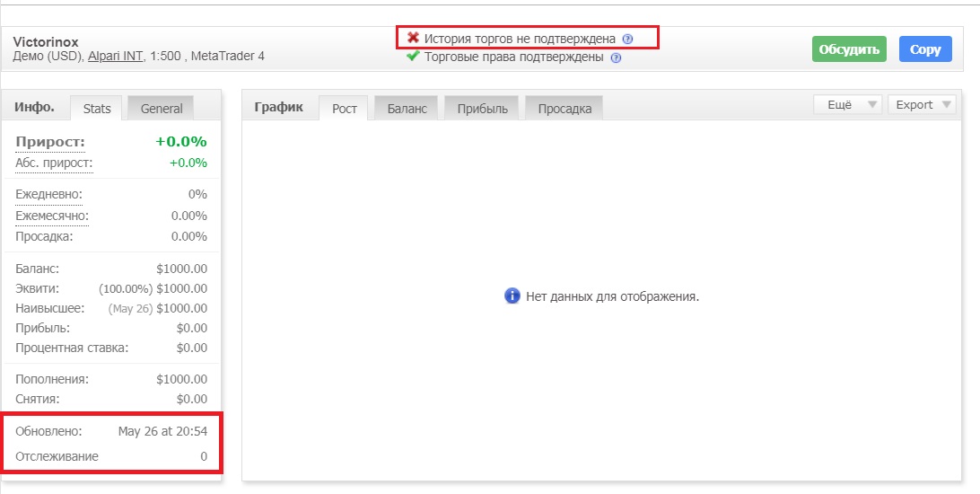
Task: Open the Alpari INT broker link
Action: 117,57
